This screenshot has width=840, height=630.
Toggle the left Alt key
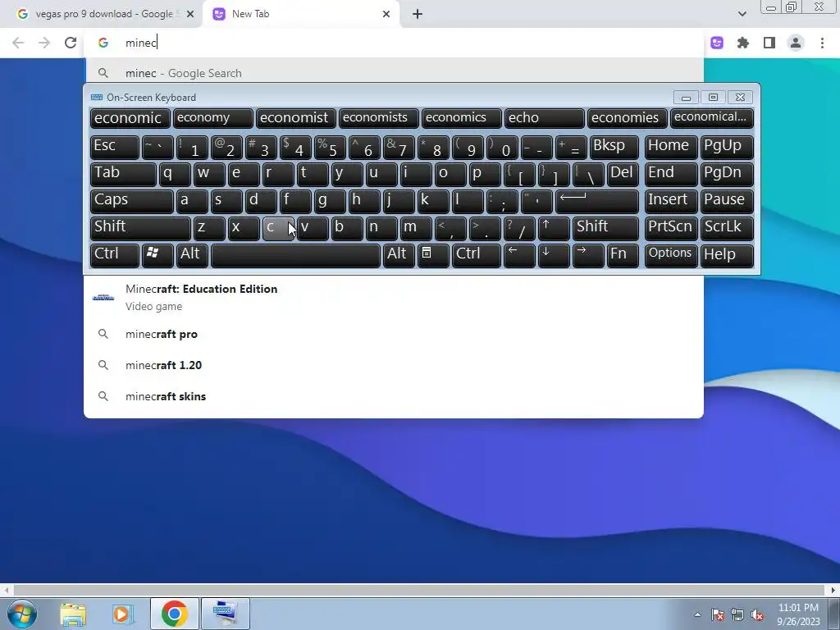click(x=192, y=256)
